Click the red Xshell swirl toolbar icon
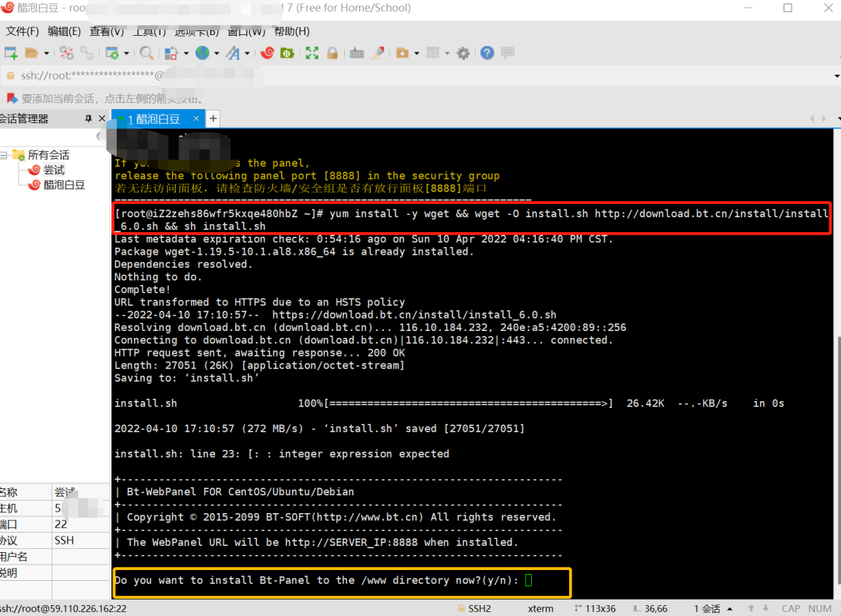Image resolution: width=841 pixels, height=616 pixels. tap(267, 53)
